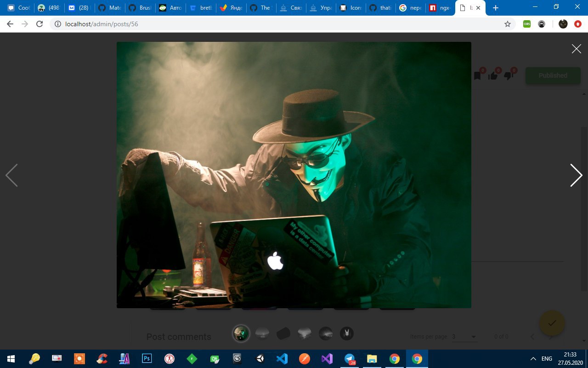Open the green CORS extension

(x=527, y=24)
